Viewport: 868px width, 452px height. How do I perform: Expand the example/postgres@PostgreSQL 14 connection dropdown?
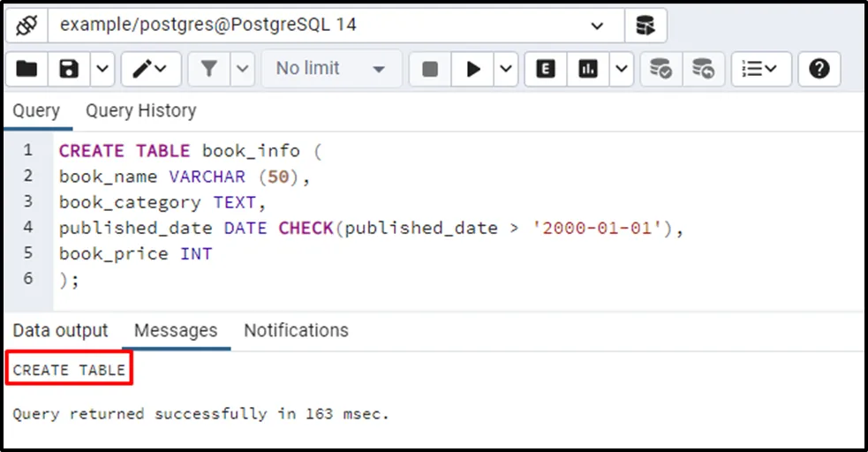point(598,25)
